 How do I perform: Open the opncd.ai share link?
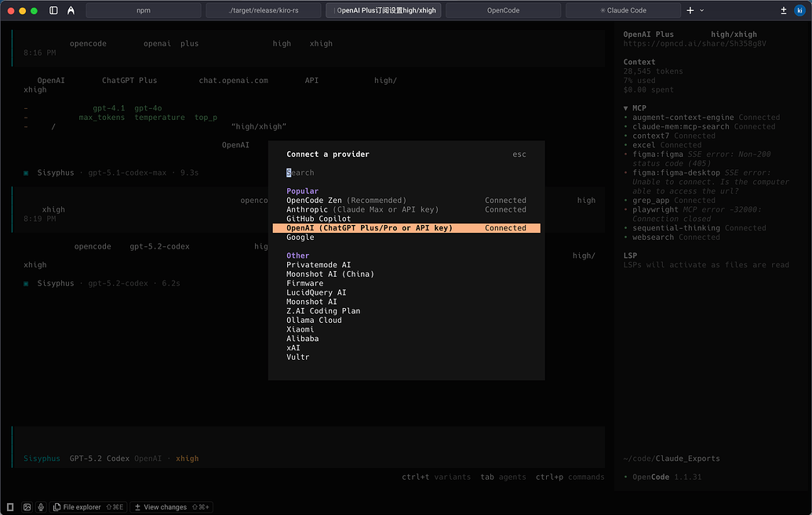[x=695, y=43]
